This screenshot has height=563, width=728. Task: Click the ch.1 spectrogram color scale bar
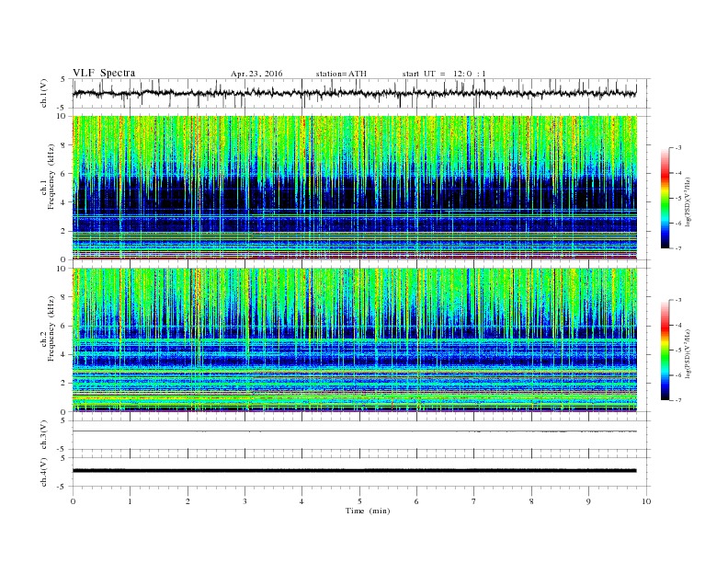(665, 198)
